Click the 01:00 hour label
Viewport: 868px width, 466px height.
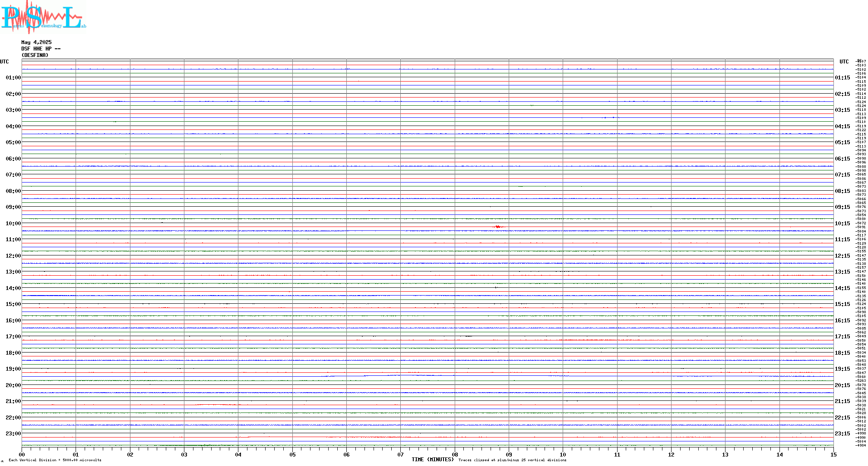pos(13,78)
